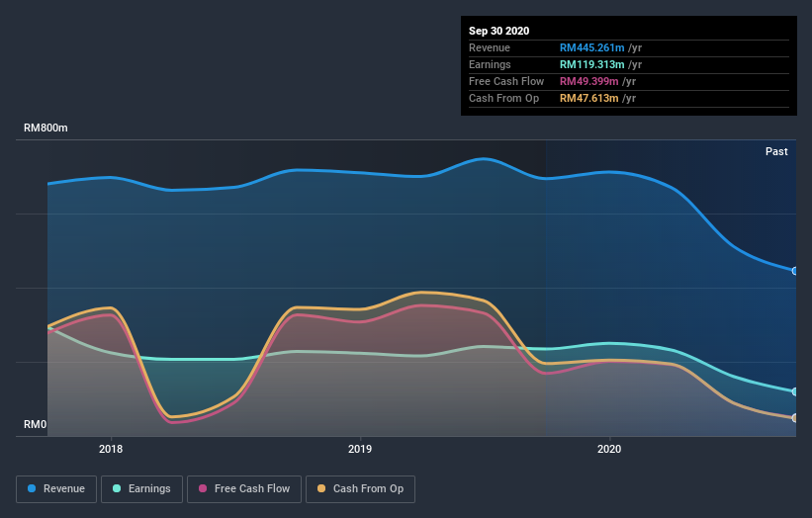Click the RM445.261m revenue value
The width and height of the screenshot is (812, 518).
(x=591, y=47)
